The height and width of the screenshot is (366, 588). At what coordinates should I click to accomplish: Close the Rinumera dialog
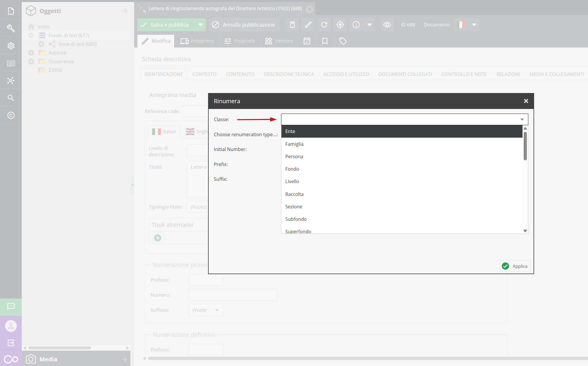pos(526,101)
